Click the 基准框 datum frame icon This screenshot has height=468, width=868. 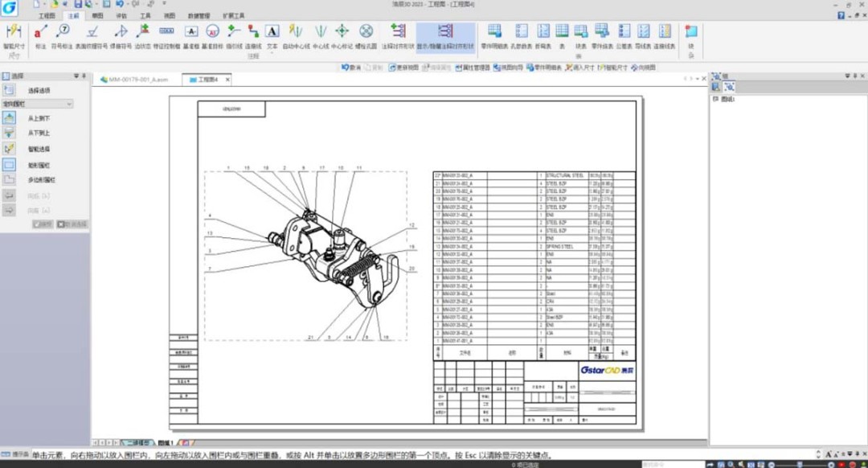coord(191,32)
